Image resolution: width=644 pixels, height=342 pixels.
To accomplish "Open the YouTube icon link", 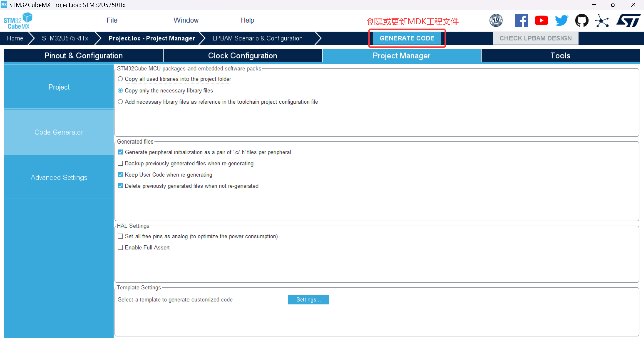I will tap(541, 20).
